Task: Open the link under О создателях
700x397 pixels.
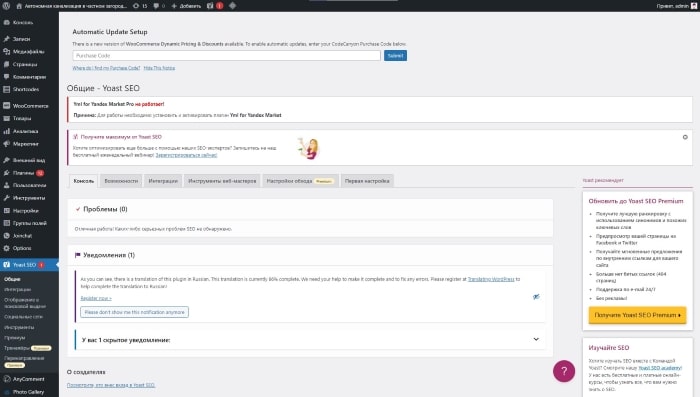Action: click(111, 385)
